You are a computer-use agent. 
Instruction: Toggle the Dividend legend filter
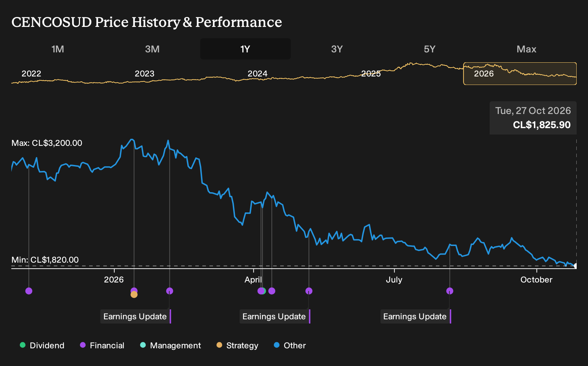tap(42, 345)
